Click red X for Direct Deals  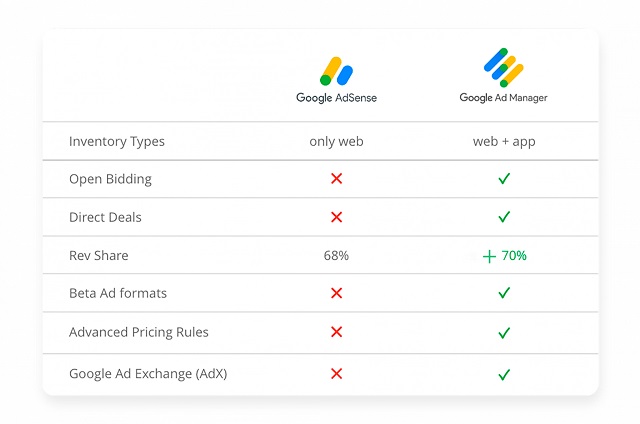click(336, 217)
